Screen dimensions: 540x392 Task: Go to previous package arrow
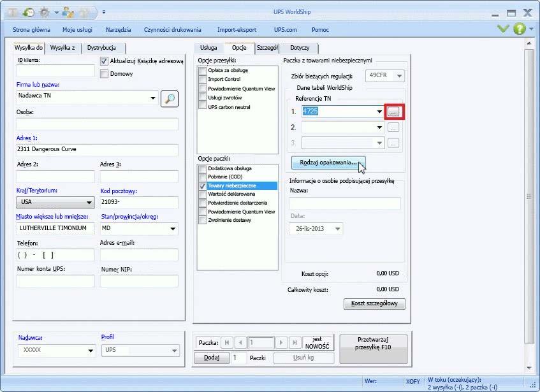pyautogui.click(x=240, y=343)
